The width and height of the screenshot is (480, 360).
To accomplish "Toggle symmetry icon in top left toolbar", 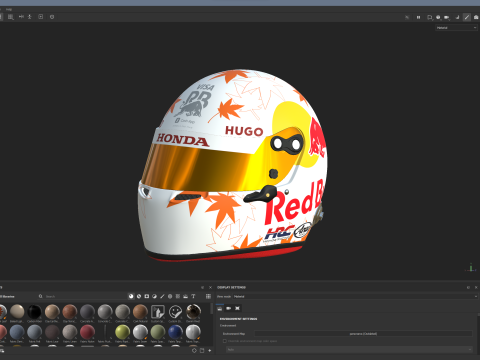I will [21, 16].
